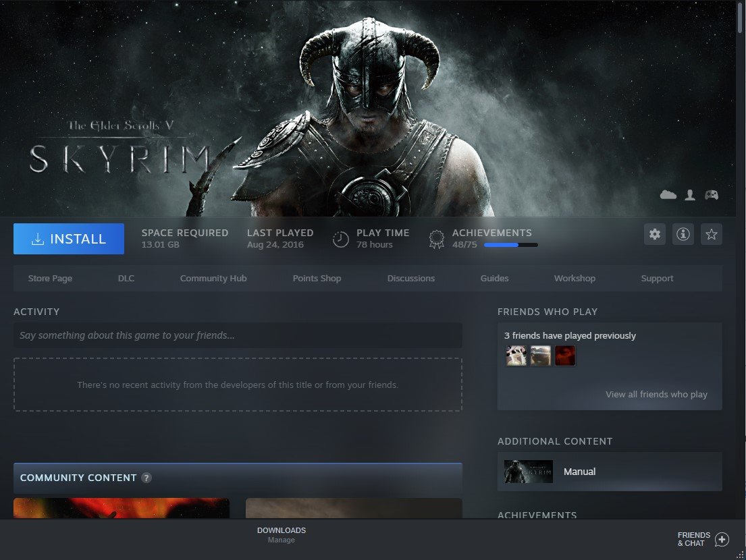
Task: Open the Manual additional content item
Action: [x=610, y=472]
